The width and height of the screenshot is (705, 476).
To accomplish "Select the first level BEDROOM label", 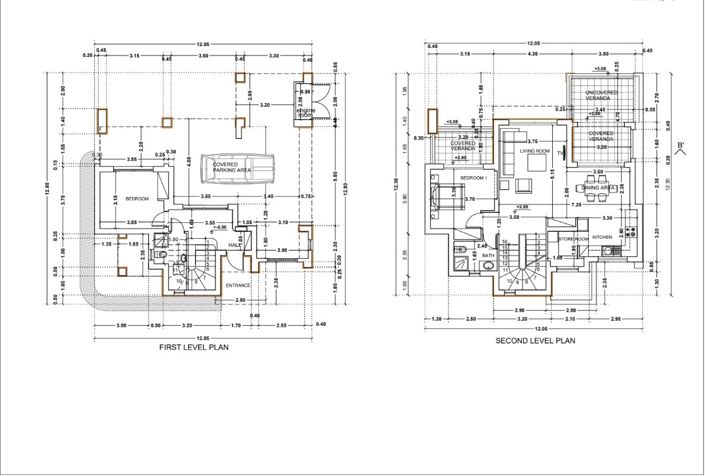I will point(136,199).
